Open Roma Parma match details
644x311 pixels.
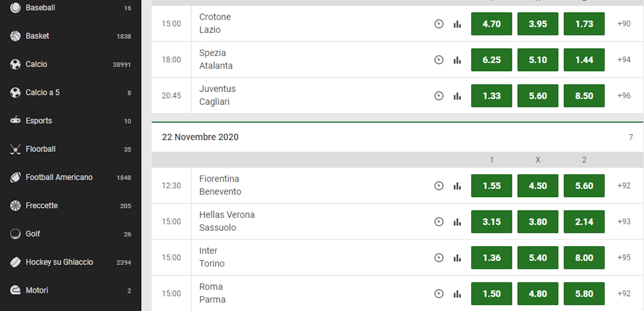[x=212, y=293]
